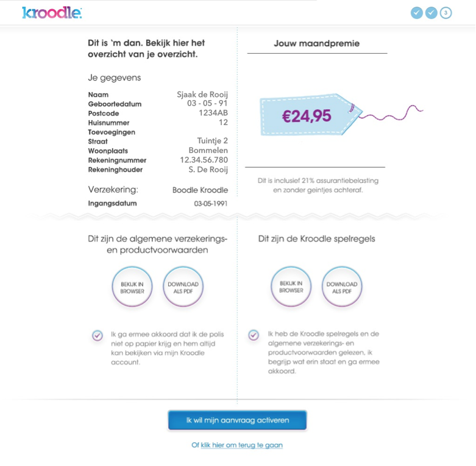The image size is (476, 466).
Task: Select the postcode value 1234AB
Action: pos(213,113)
